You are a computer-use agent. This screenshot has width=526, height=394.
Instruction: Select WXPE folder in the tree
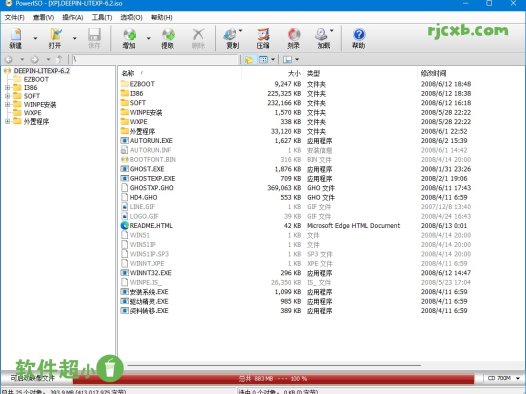pos(33,113)
